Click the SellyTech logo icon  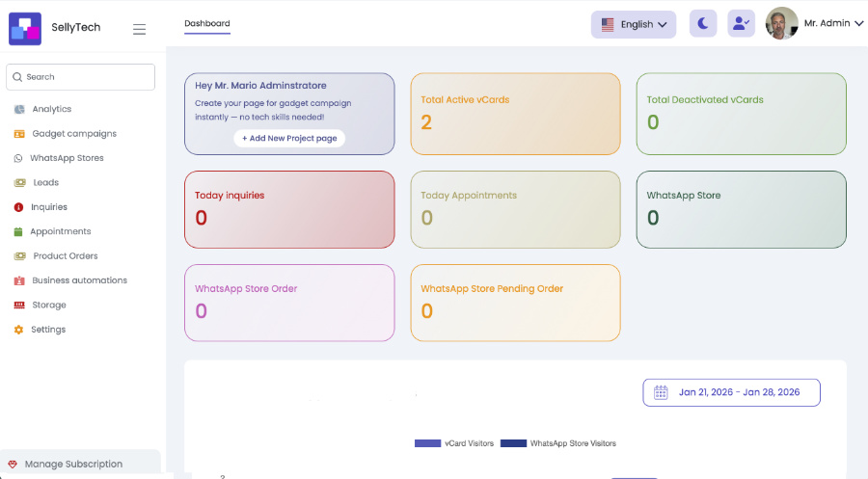pos(24,28)
